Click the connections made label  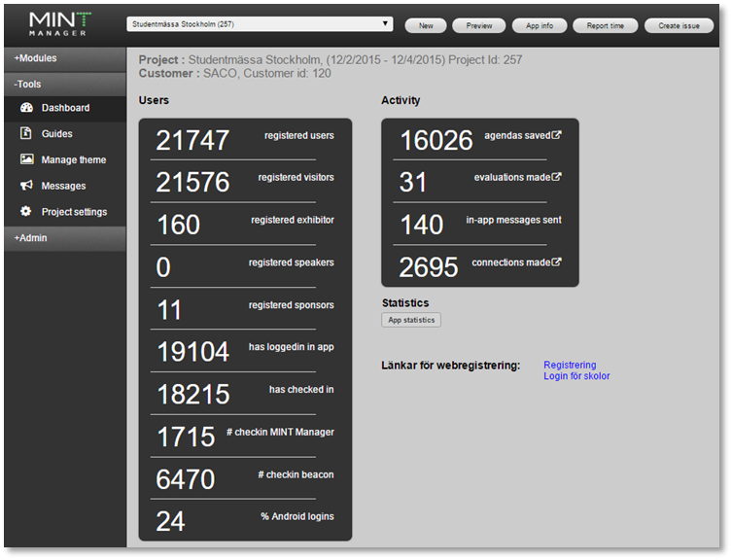click(510, 262)
